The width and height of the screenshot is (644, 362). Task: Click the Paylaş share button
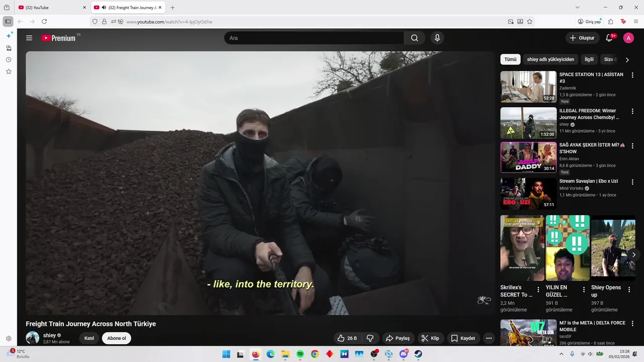point(398,338)
